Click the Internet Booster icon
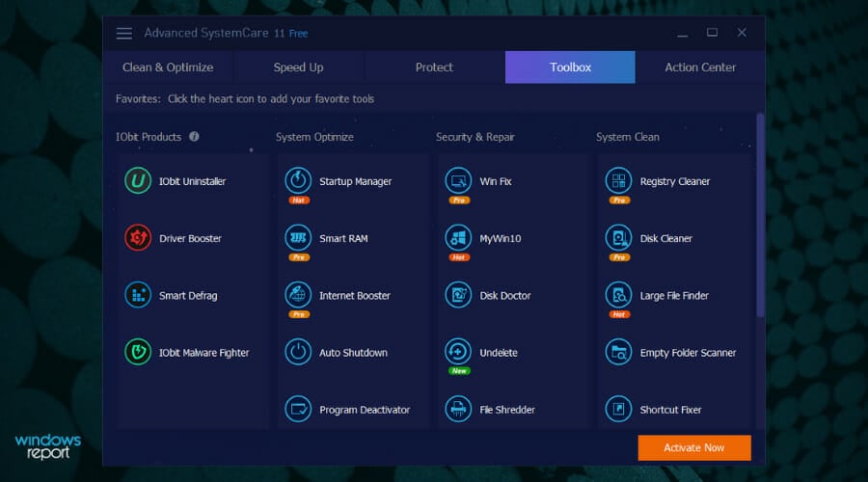The width and height of the screenshot is (868, 482). (298, 294)
